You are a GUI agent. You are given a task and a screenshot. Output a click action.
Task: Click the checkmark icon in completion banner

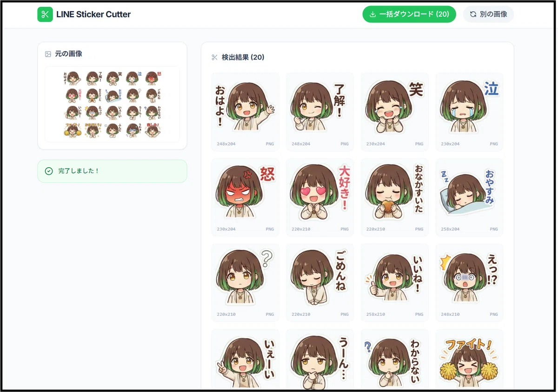point(49,171)
